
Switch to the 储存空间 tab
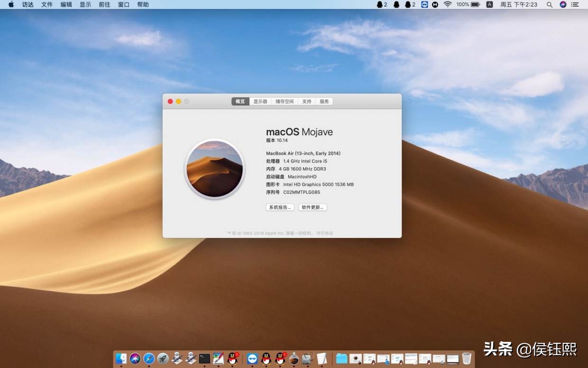(x=284, y=101)
